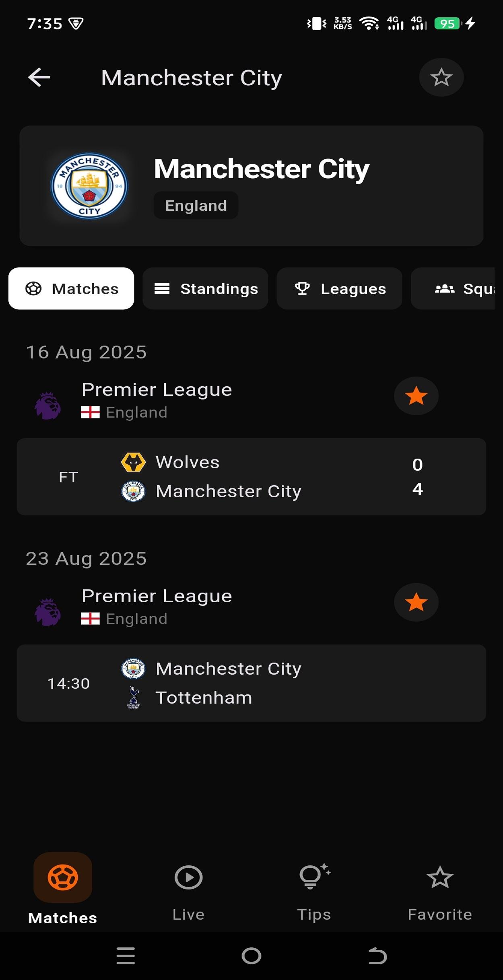The width and height of the screenshot is (503, 980).
Task: Switch to the Standings tab
Action: tap(205, 288)
